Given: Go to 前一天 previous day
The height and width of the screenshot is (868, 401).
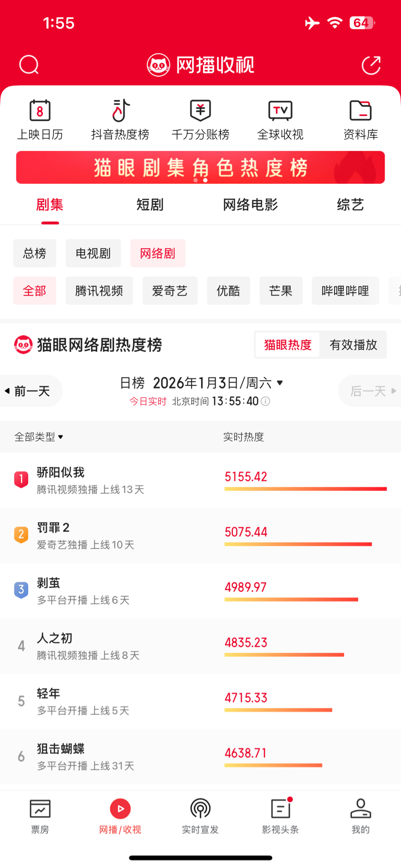Looking at the screenshot, I should tap(31, 391).
